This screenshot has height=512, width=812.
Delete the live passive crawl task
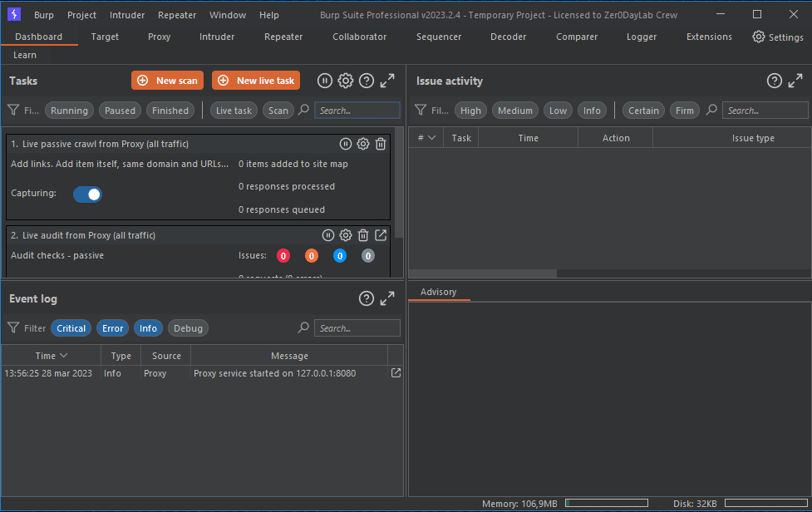pos(381,144)
